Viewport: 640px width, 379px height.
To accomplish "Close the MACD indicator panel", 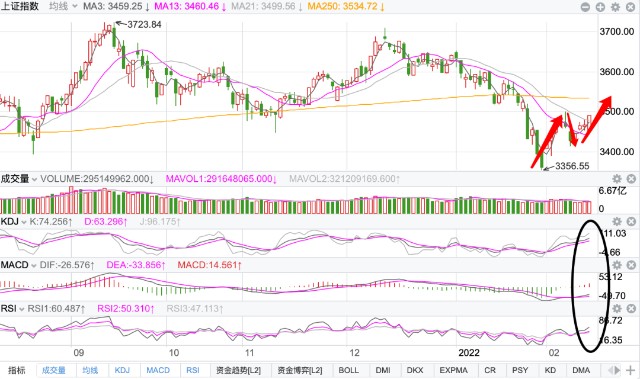I will tap(631, 265).
